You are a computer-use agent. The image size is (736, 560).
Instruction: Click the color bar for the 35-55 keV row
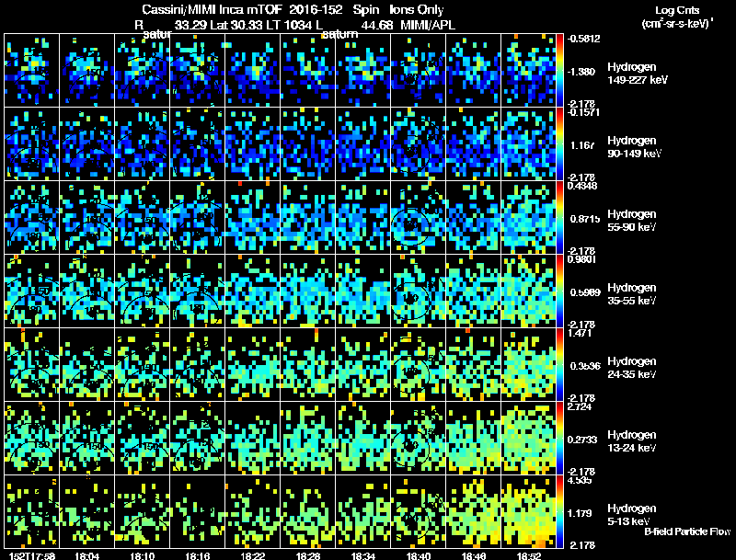559,291
